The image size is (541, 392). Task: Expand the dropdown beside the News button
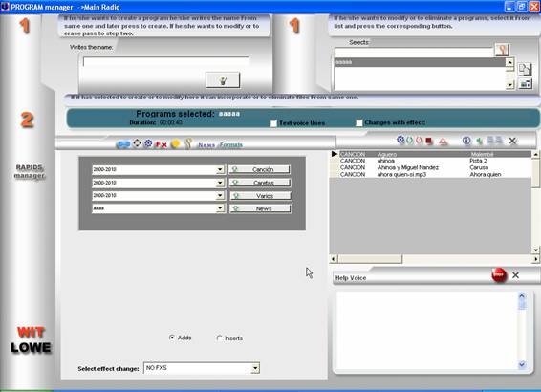(220, 208)
